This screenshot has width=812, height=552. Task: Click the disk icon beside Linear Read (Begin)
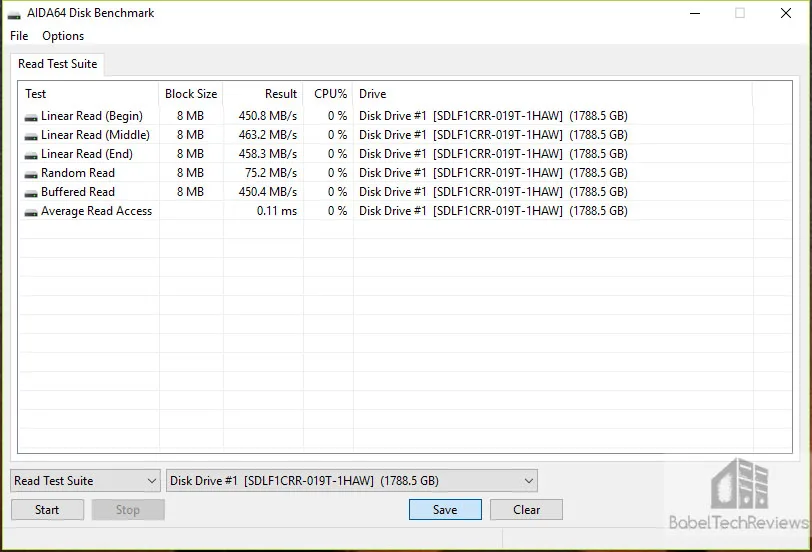31,117
